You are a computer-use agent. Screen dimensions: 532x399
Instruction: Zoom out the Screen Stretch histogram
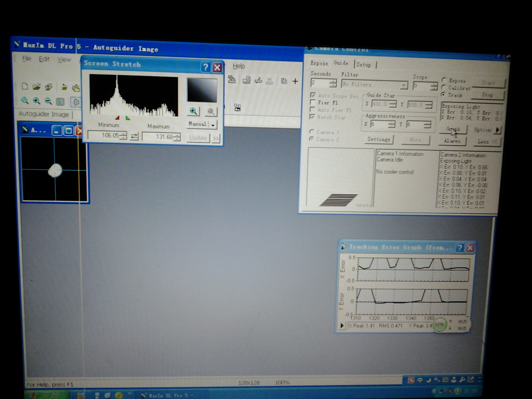pyautogui.click(x=211, y=112)
